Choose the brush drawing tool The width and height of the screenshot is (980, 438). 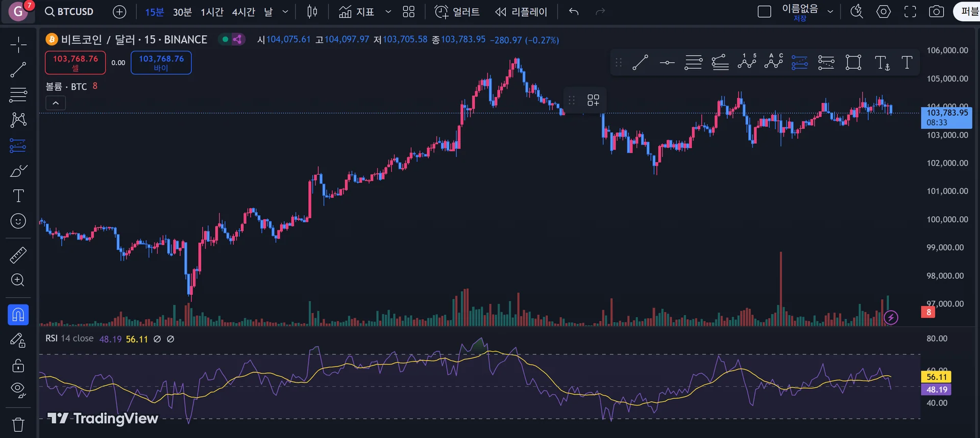(18, 171)
